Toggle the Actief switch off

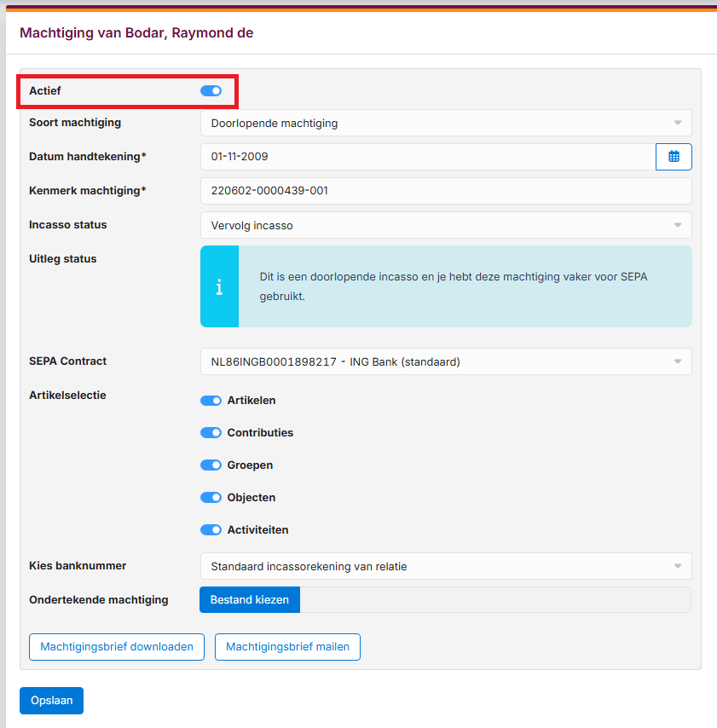211,91
